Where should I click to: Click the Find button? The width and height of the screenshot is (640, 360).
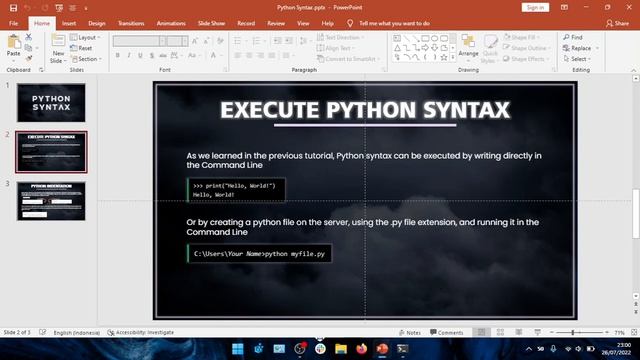click(573, 38)
